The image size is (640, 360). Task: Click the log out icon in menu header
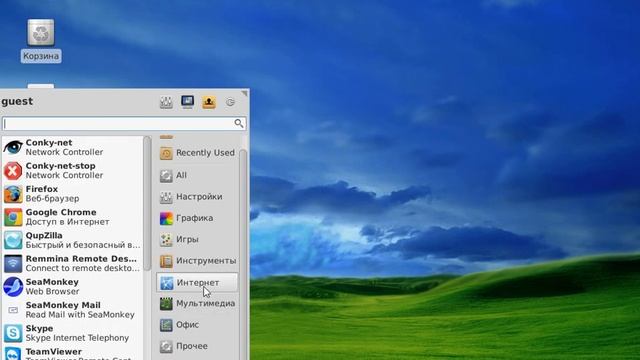[230, 102]
